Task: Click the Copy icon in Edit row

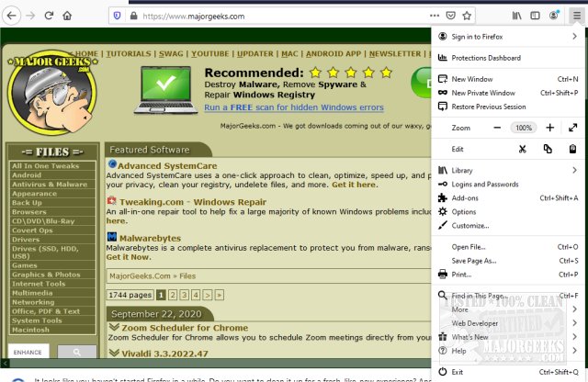Action: (x=548, y=149)
